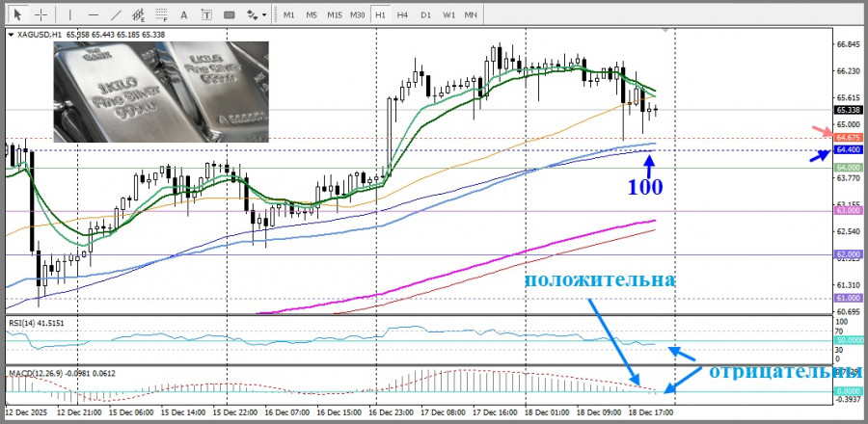Switch chart to M15 timeframe

pos(334,14)
